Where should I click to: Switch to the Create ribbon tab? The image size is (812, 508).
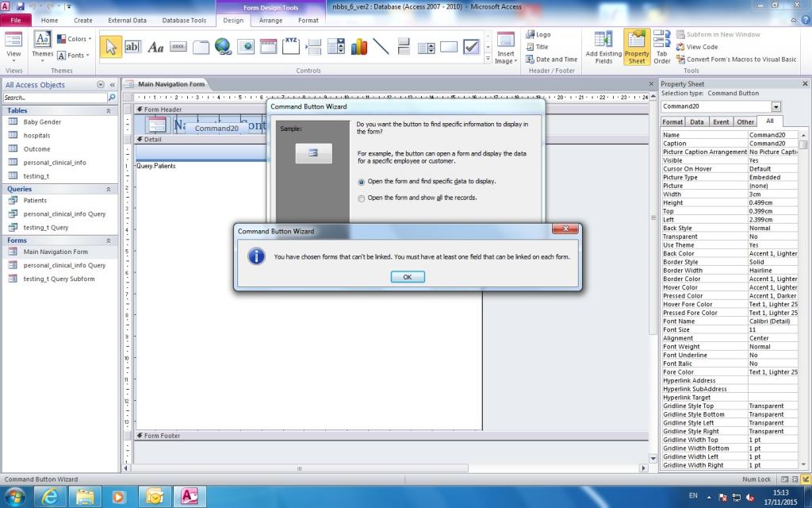(82, 20)
